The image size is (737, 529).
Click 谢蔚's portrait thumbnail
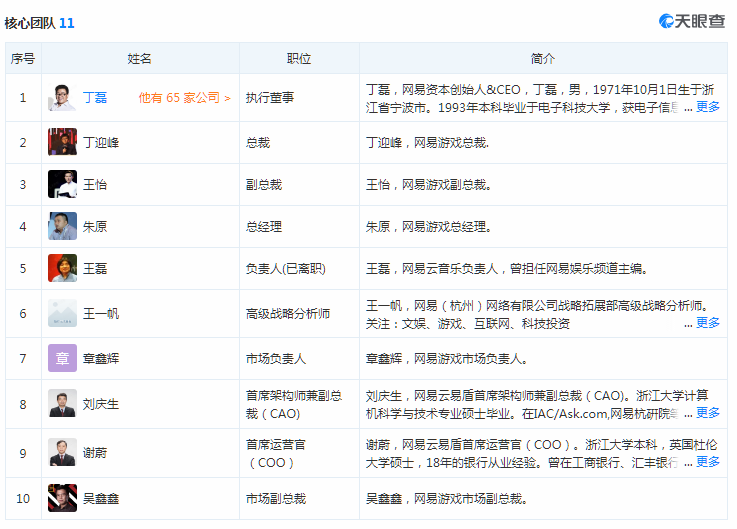(x=62, y=453)
